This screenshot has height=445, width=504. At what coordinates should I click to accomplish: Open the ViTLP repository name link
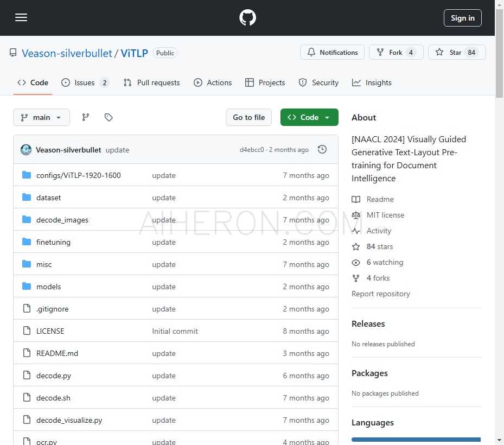[135, 53]
